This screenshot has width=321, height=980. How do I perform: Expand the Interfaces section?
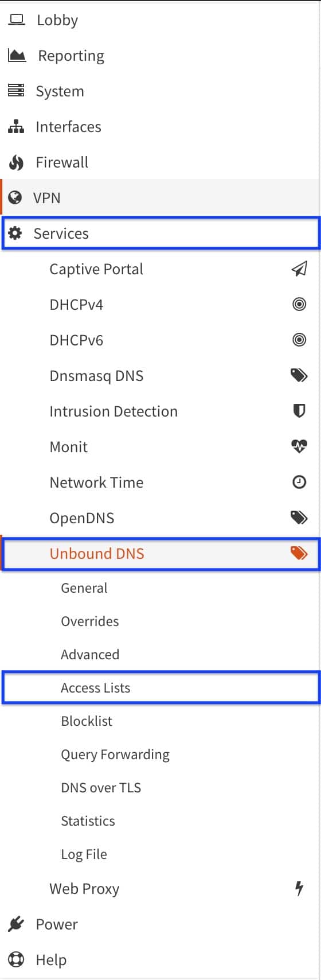(160, 127)
